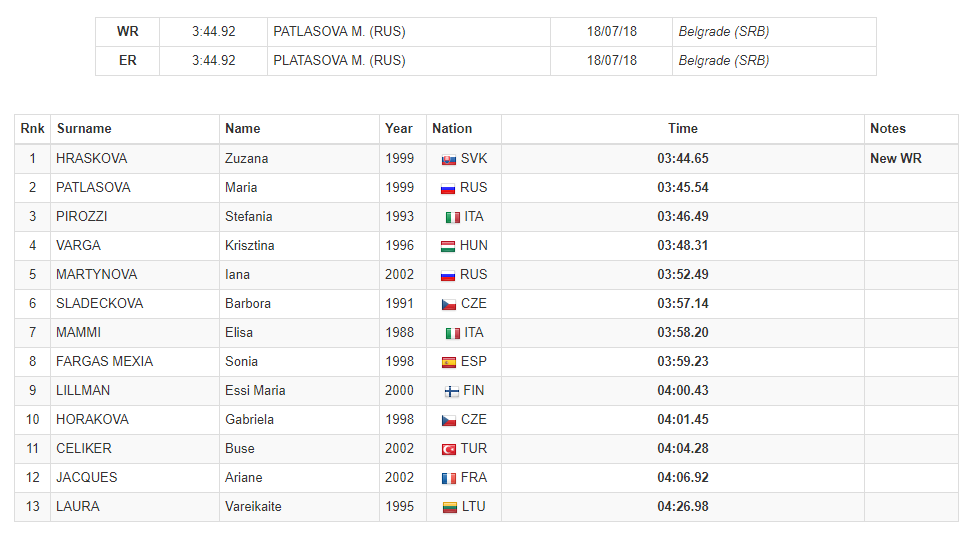976x539 pixels.
Task: Click the Russia flag in MARTYNOVA's row
Action: click(448, 275)
